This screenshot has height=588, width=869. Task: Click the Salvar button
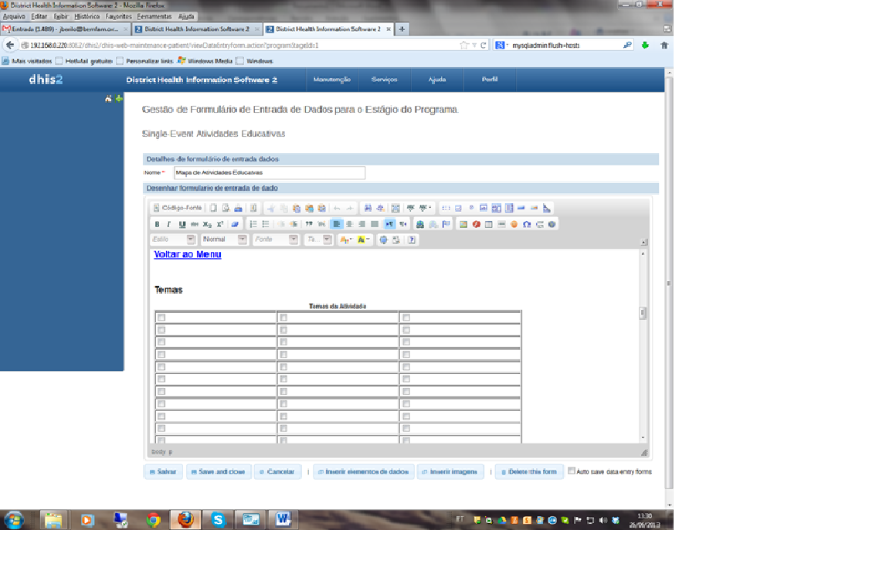pyautogui.click(x=163, y=471)
